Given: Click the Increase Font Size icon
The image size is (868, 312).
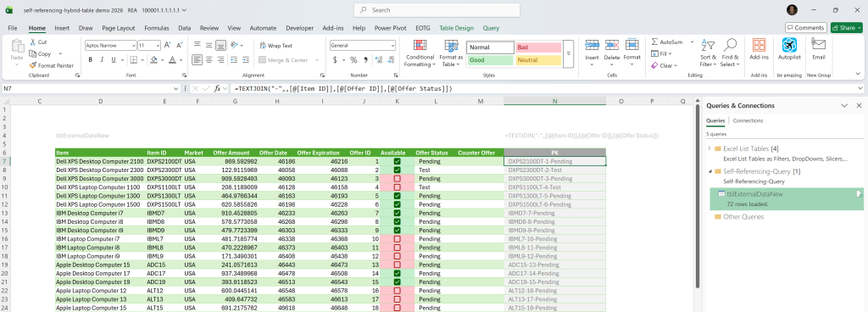Looking at the screenshot, I should pos(168,46).
